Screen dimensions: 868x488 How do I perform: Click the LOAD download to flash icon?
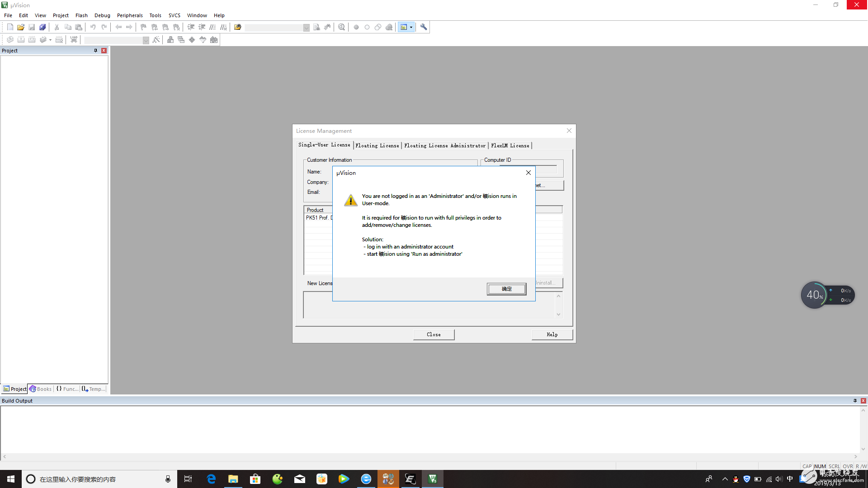point(74,40)
